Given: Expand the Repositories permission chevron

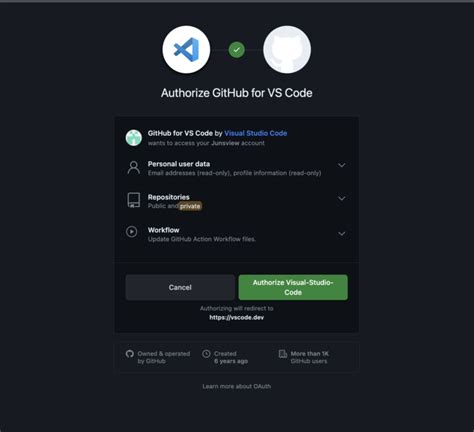Looking at the screenshot, I should 342,198.
